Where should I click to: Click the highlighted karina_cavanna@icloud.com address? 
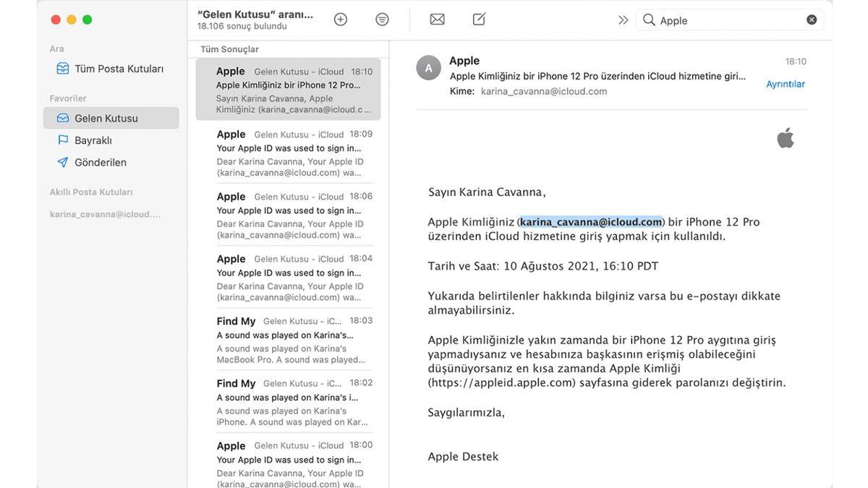coord(590,221)
